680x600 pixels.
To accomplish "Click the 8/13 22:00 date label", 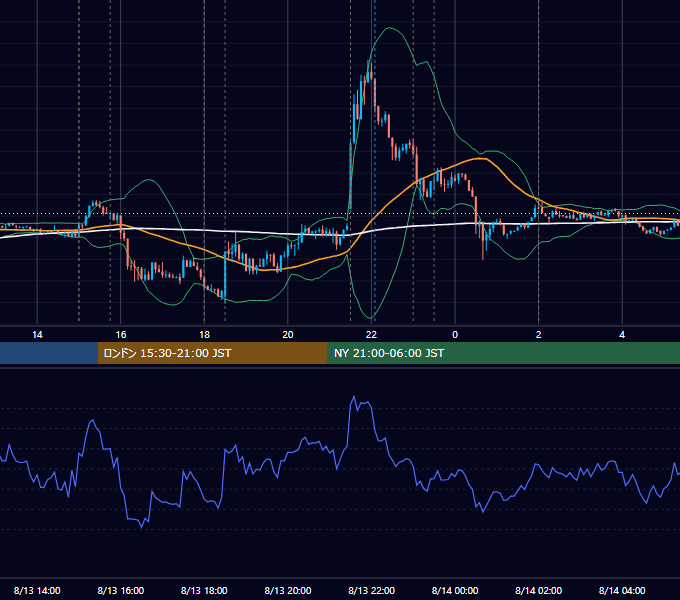I will click(x=371, y=590).
